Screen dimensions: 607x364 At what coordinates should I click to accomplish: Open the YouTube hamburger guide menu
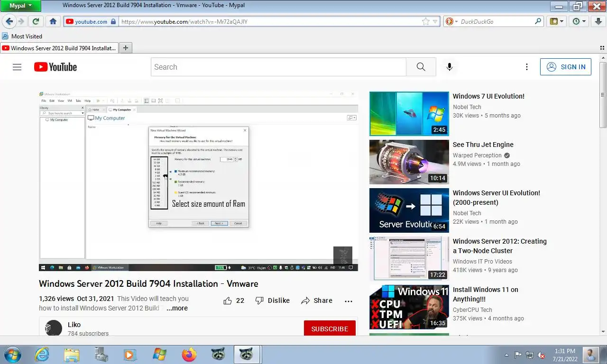[17, 67]
